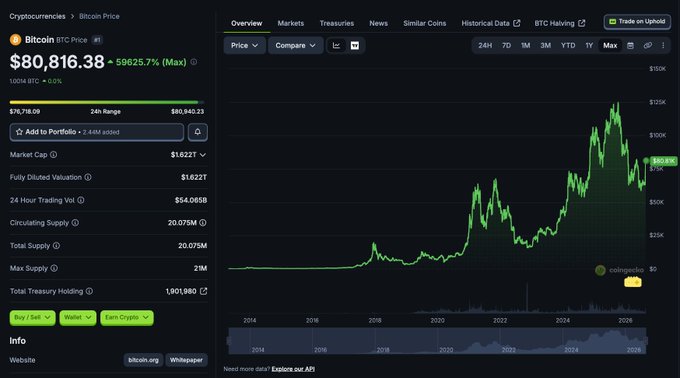Switch to the News tab
This screenshot has width=680, height=378.
(378, 23)
